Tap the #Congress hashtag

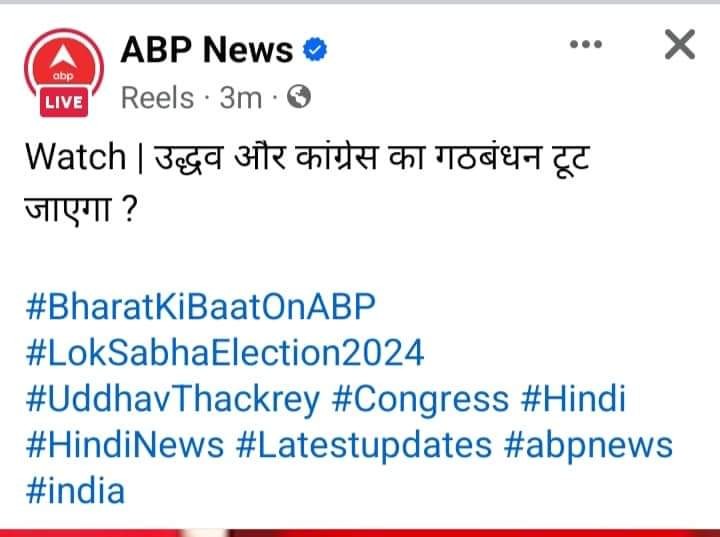419,398
